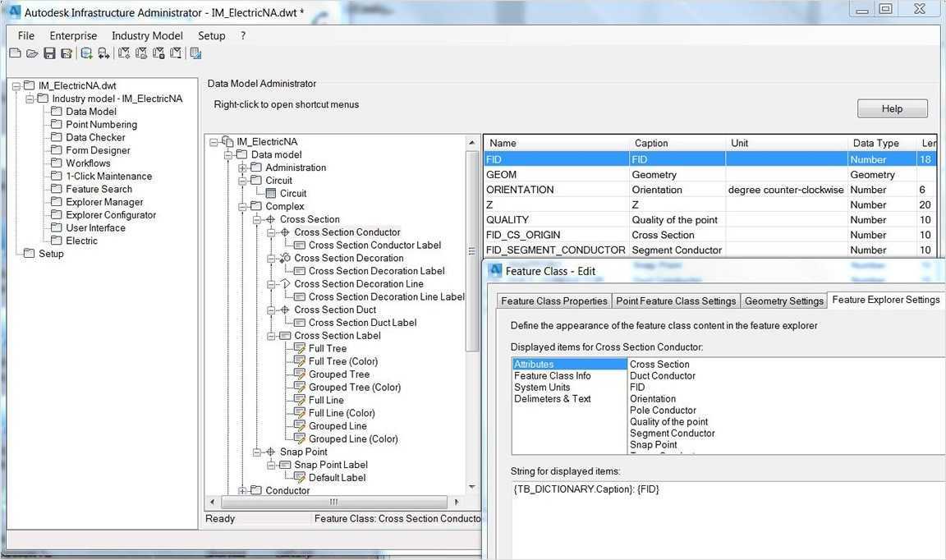Open the Industry Model menu
The height and width of the screenshot is (560, 946).
coord(147,35)
